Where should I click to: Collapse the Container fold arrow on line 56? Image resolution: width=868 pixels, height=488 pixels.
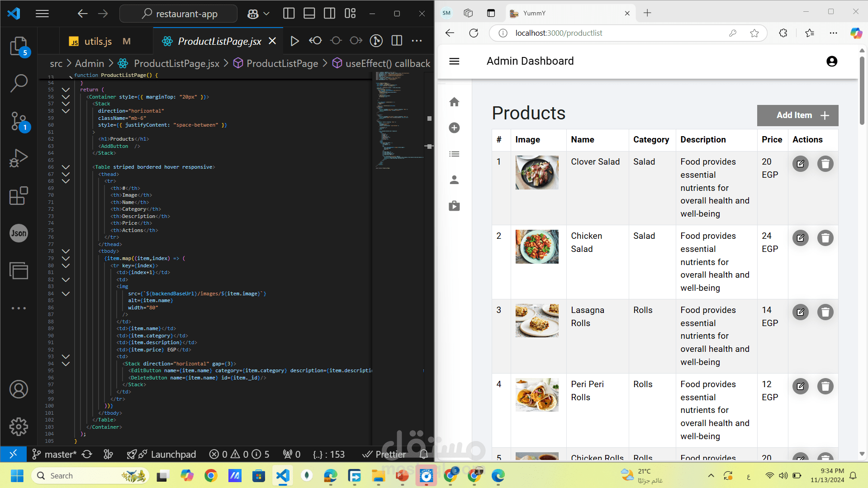(66, 97)
